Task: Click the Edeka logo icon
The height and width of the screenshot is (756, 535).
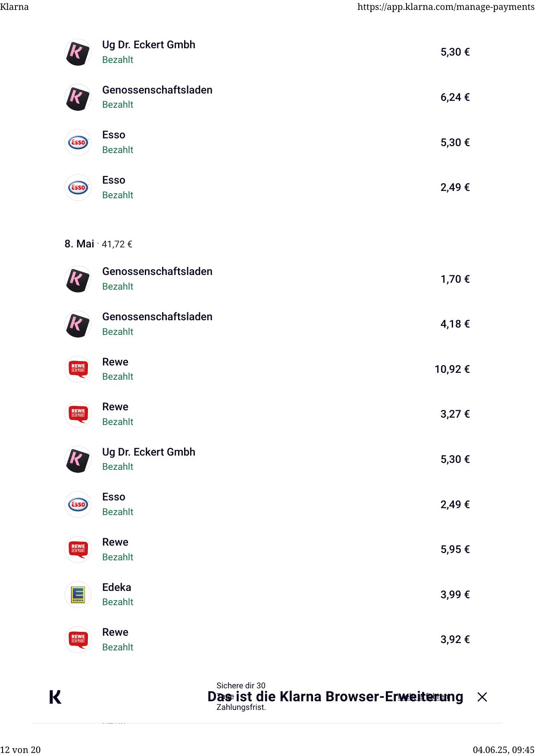Action: pos(78,594)
